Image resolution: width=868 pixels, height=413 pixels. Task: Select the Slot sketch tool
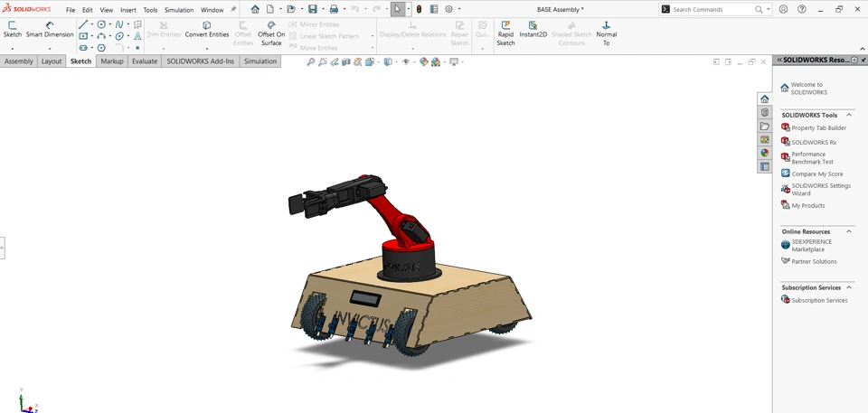click(x=83, y=48)
